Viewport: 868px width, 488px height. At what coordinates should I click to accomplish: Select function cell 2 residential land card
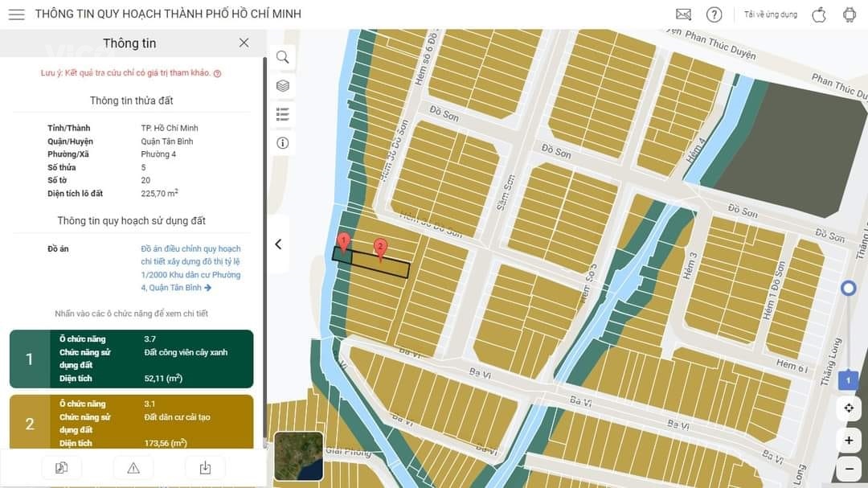tap(131, 422)
